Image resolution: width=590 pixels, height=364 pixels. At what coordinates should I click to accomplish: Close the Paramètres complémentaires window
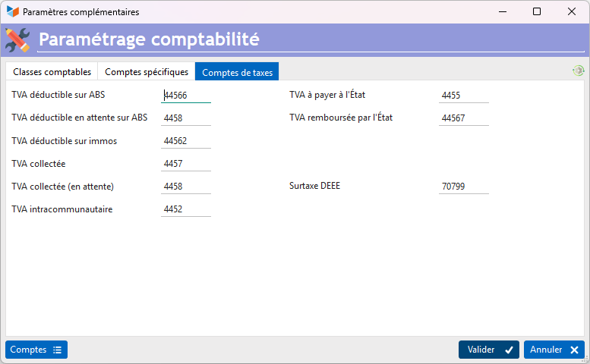pyautogui.click(x=572, y=11)
